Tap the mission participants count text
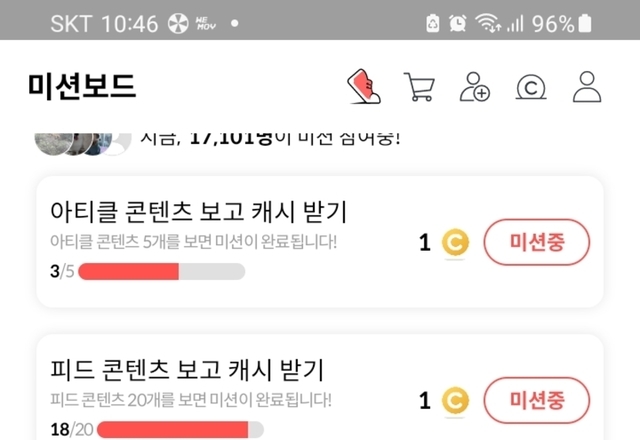 (270, 136)
